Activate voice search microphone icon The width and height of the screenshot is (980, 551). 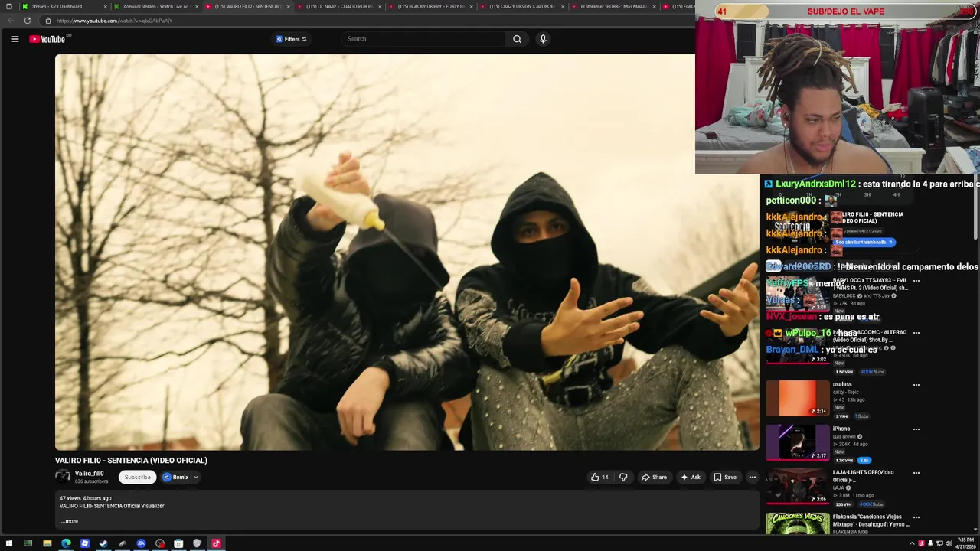(543, 39)
